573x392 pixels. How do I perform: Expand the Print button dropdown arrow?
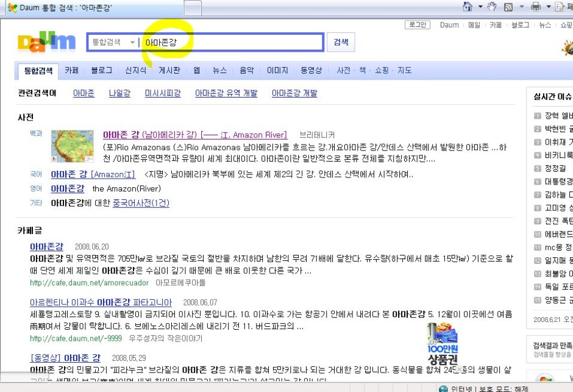pyautogui.click(x=549, y=7)
